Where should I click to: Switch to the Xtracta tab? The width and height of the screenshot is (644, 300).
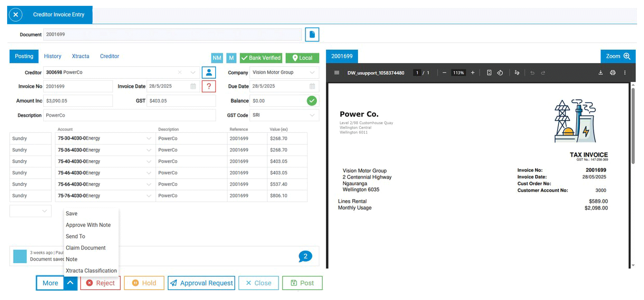pyautogui.click(x=80, y=56)
